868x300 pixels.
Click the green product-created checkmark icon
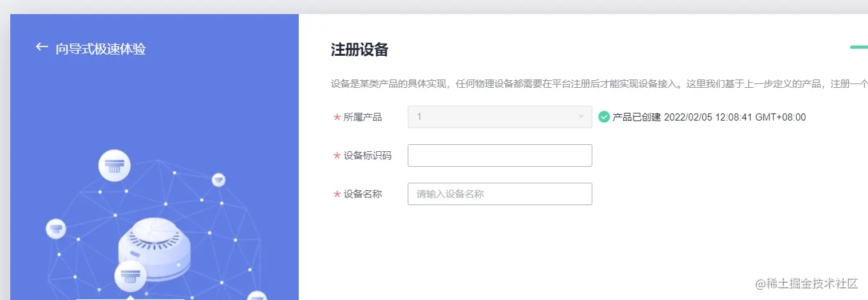click(x=604, y=117)
